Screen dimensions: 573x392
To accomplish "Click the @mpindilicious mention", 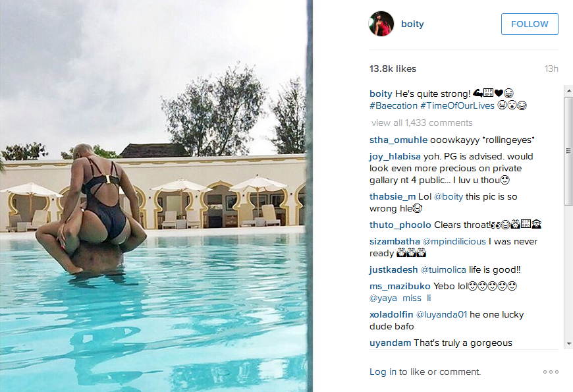I will pyautogui.click(x=454, y=241).
